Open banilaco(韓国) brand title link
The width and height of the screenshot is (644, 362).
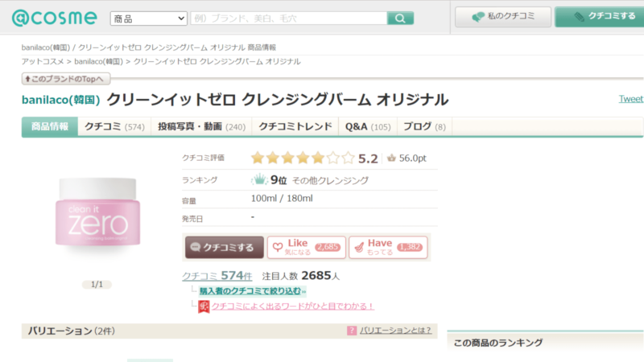pos(61,100)
